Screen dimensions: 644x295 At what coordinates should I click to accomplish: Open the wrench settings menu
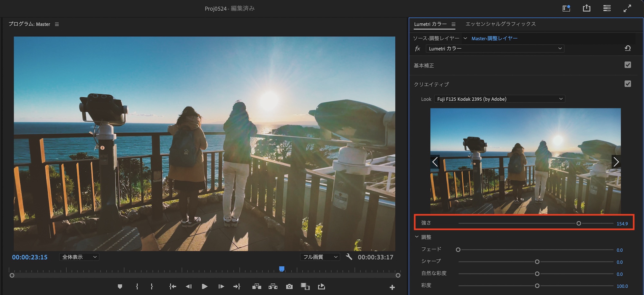click(x=349, y=257)
